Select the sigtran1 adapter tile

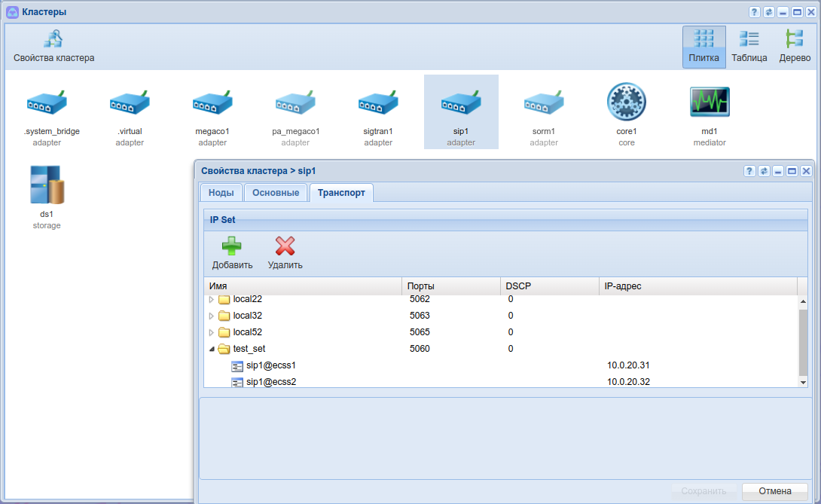coord(378,102)
